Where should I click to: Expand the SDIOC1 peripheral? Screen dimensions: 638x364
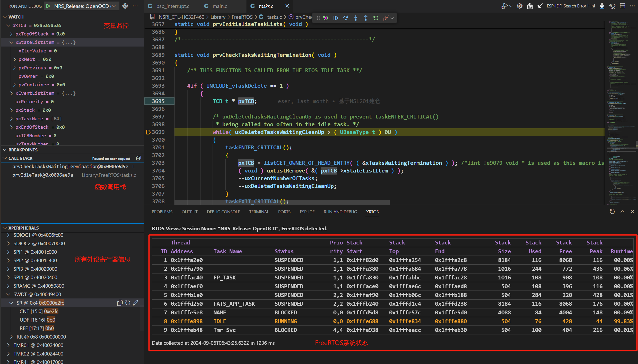click(8, 235)
